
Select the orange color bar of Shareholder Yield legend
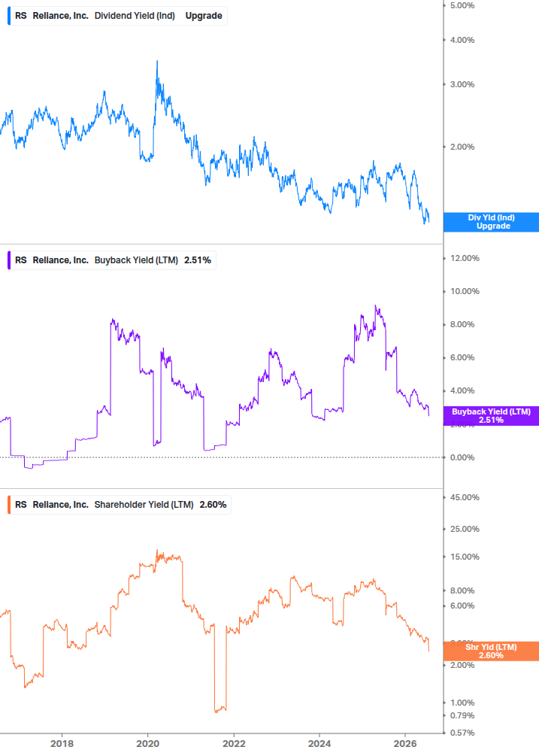[9, 505]
